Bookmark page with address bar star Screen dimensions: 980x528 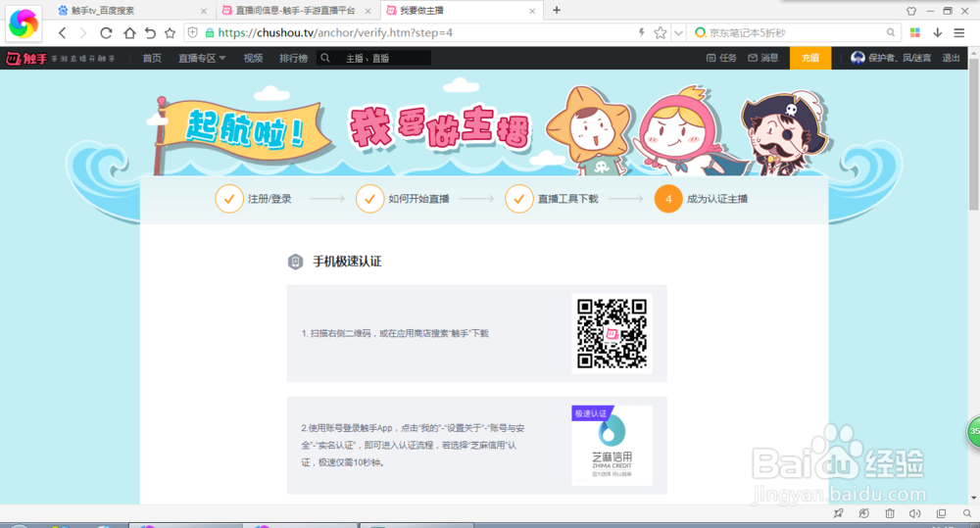click(660, 32)
